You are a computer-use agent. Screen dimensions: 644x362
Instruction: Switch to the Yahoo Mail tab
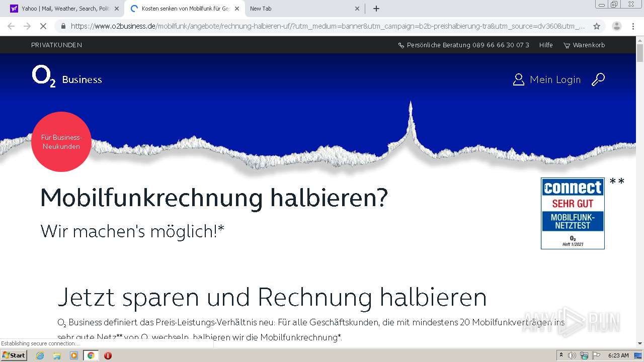tap(64, 9)
